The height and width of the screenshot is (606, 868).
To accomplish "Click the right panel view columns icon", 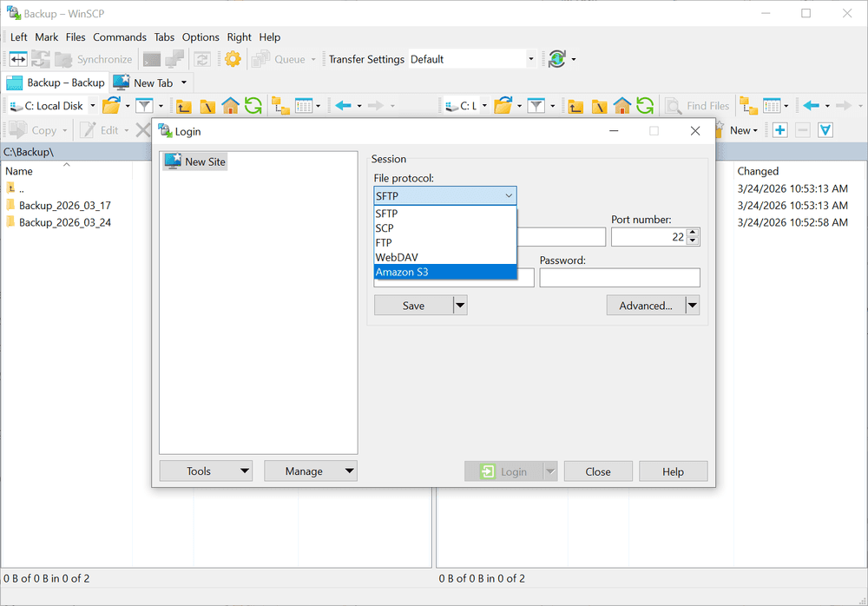I will 772,105.
